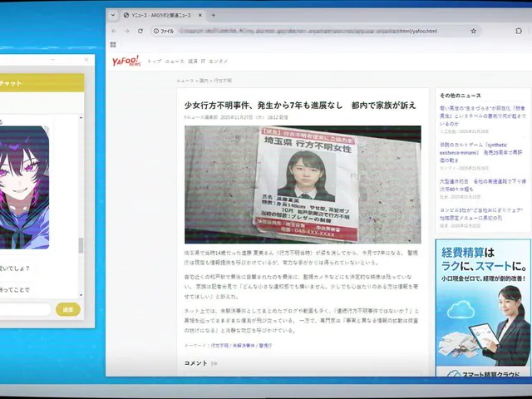Image resolution: width=532 pixels, height=399 pixels.
Task: Open apps grid in bookmarks bar
Action: click(x=113, y=44)
